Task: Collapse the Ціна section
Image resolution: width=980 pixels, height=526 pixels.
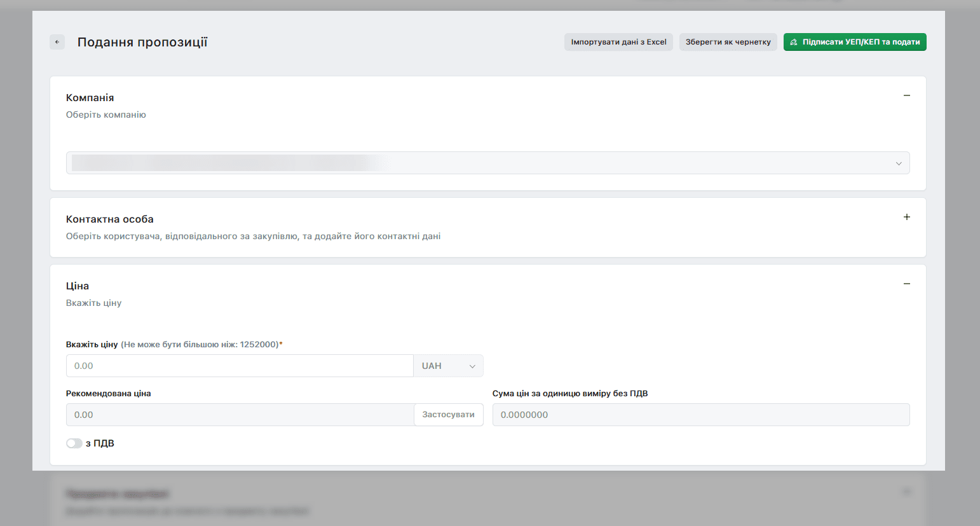Action: click(907, 284)
